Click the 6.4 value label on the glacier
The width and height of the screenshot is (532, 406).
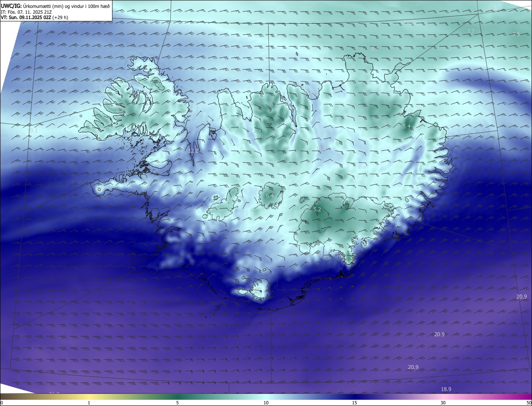pos(270,196)
